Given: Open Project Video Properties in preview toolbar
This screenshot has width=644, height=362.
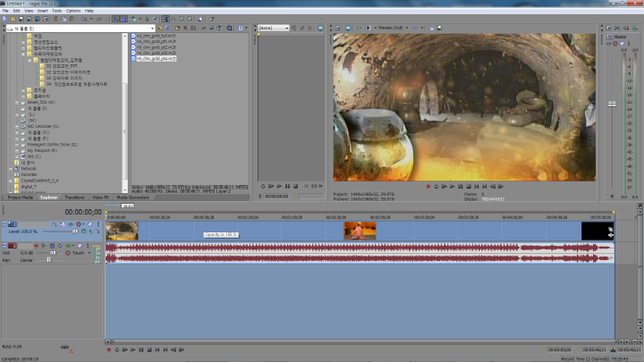Looking at the screenshot, I should (337, 28).
